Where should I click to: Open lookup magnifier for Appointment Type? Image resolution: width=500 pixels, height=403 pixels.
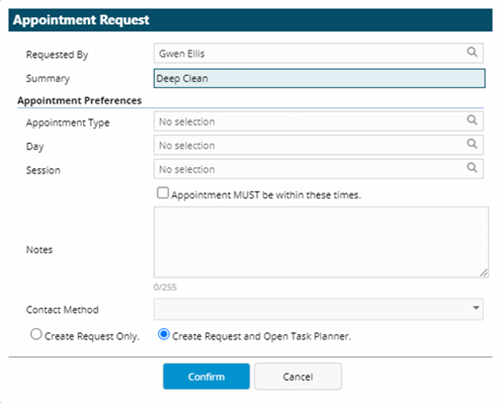472,120
